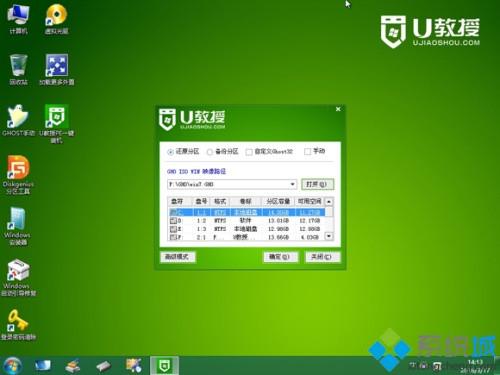500x375 pixels.
Task: Open the virtual CD drive desktop icon
Action: (56, 19)
